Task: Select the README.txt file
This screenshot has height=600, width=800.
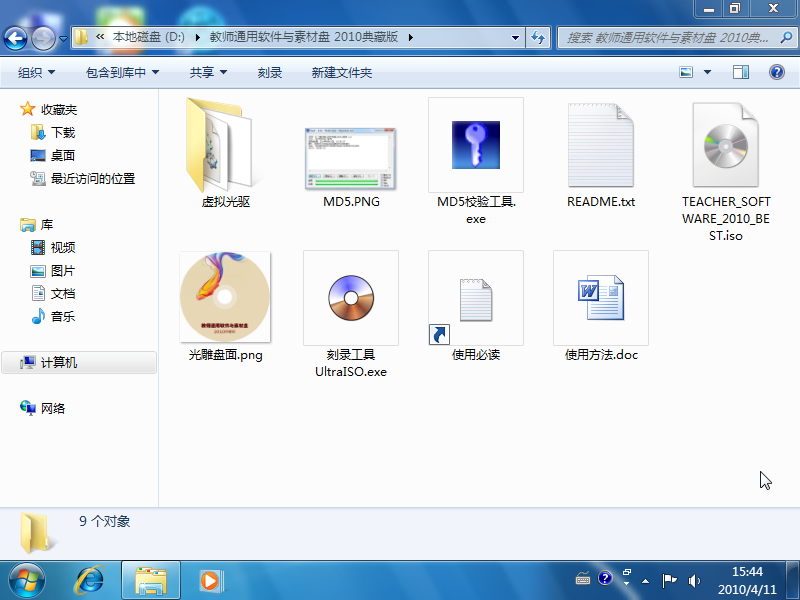Action: pyautogui.click(x=601, y=145)
